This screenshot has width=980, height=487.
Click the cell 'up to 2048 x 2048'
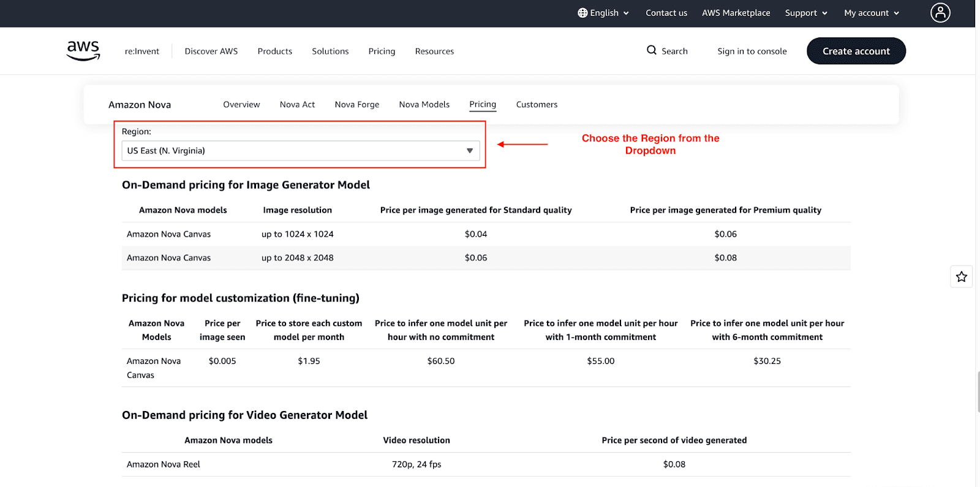298,258
